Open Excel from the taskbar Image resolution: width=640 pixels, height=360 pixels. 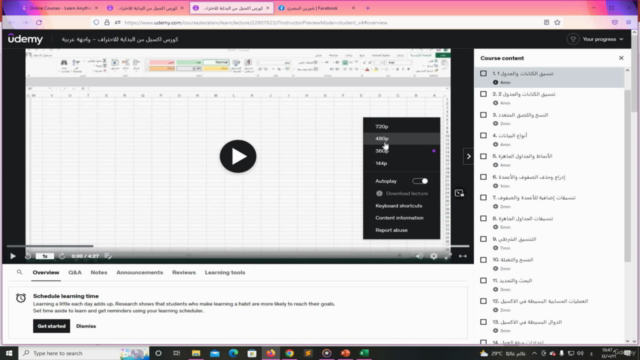coord(364,353)
